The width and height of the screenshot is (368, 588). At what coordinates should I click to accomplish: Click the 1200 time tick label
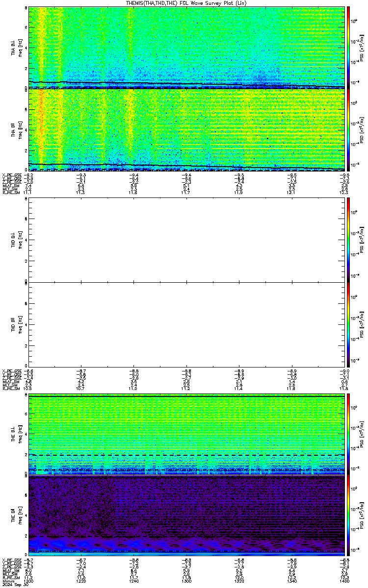29,580
